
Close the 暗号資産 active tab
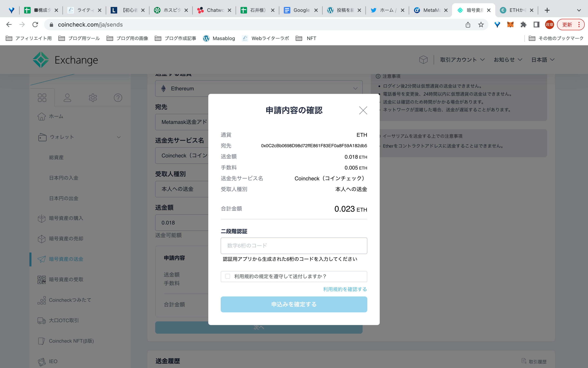(x=489, y=10)
